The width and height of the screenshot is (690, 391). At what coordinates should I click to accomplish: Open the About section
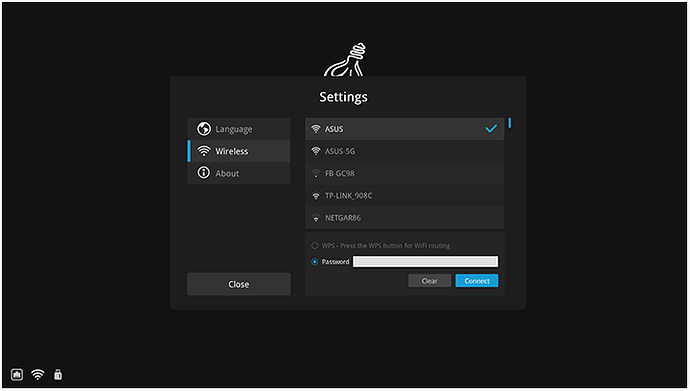pyautogui.click(x=239, y=173)
